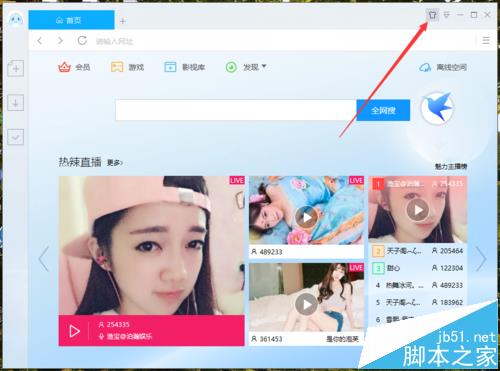500x371 pixels.
Task: Show previous live streams with left arrow
Action: click(x=44, y=259)
